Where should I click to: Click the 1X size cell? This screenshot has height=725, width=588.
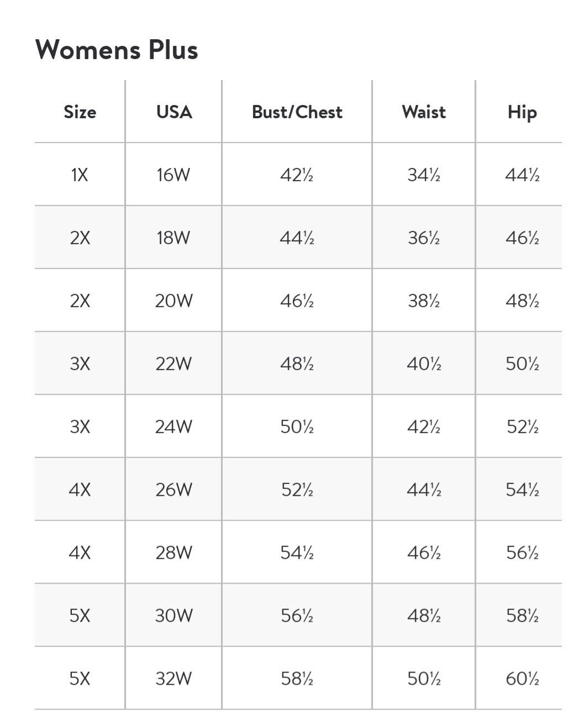pos(80,175)
